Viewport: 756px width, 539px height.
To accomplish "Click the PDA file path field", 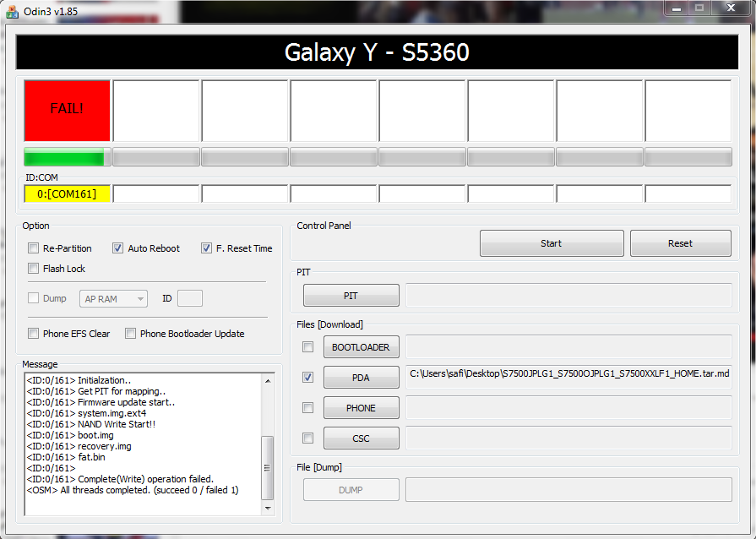I will (x=569, y=377).
